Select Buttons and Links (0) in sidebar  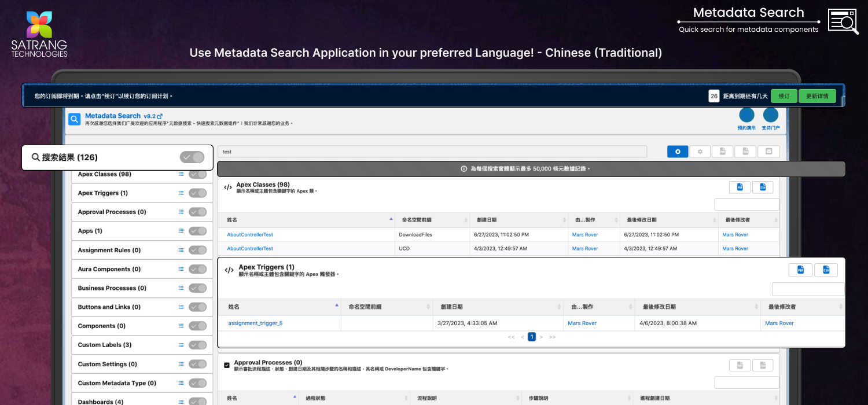click(x=109, y=307)
